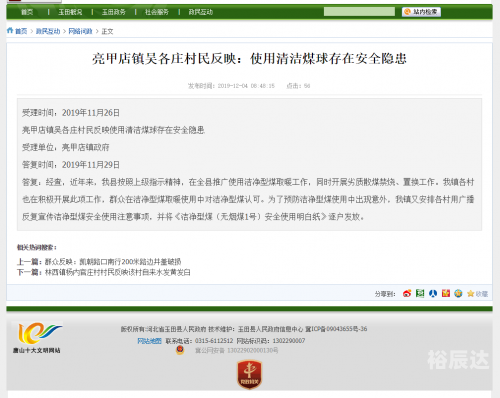Click the 站内检索 search button
The image size is (500, 398).
coord(421,12)
